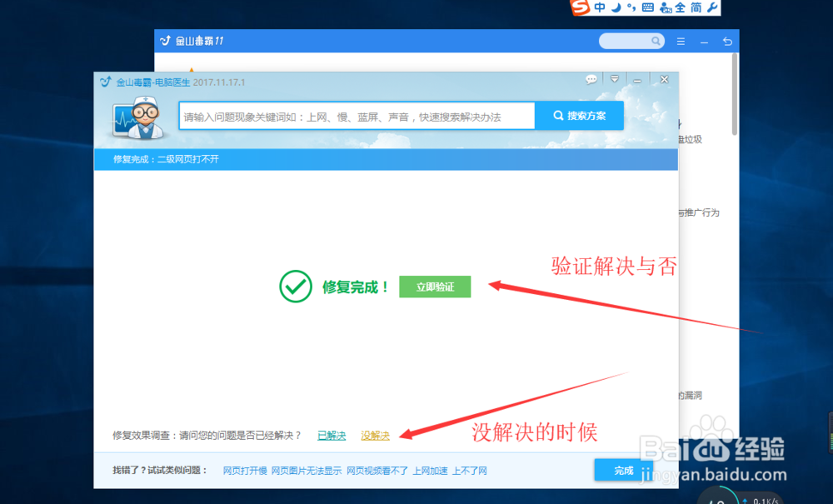
Task: Toggle the 全 full-width option on Sogou bar
Action: [x=680, y=7]
